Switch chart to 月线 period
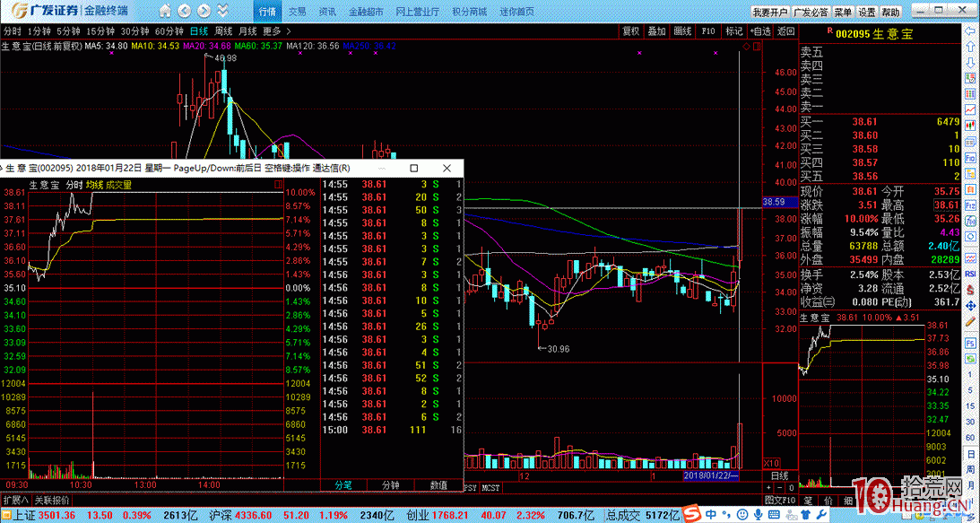The width and height of the screenshot is (980, 523). [248, 31]
